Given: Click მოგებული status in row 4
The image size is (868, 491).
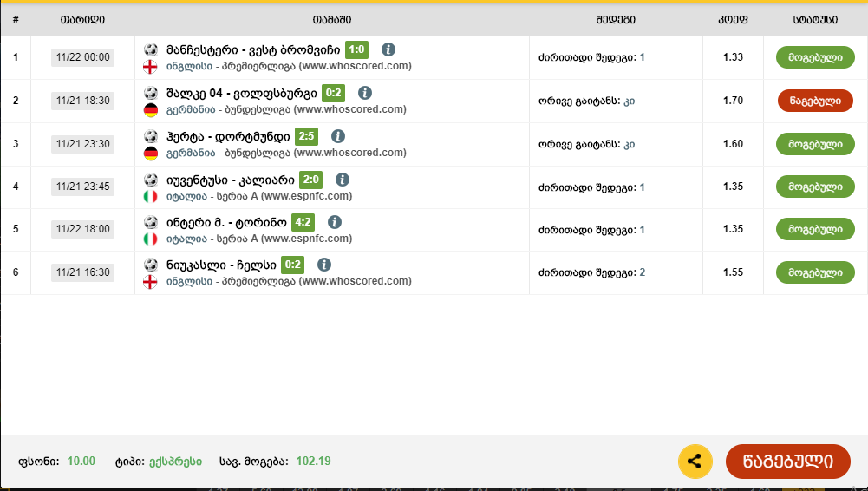Looking at the screenshot, I should 815,187.
